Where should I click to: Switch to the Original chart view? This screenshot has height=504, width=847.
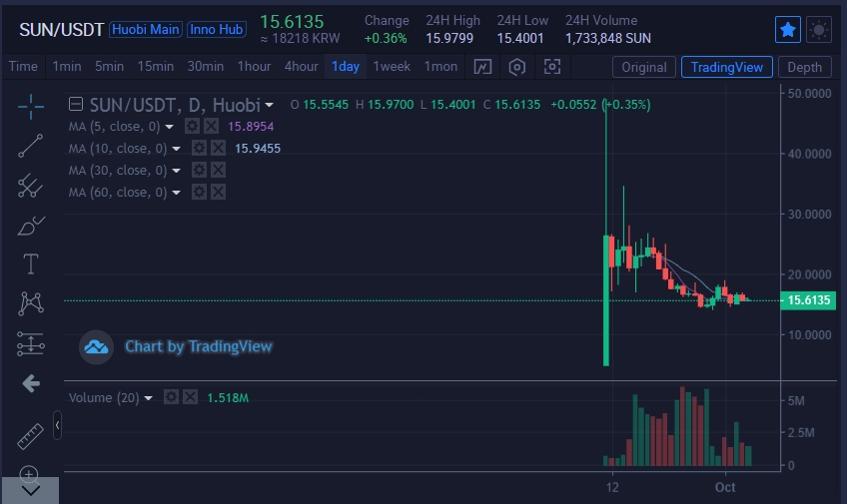point(644,67)
